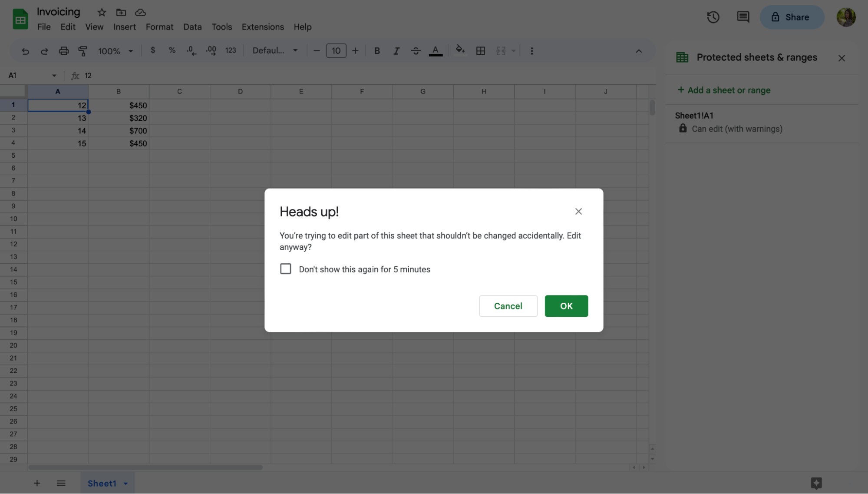
Task: Click the Share button
Action: 792,17
